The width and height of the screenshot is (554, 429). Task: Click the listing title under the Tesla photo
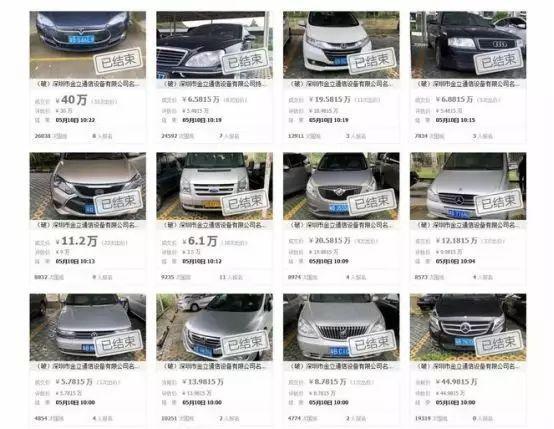(x=88, y=84)
